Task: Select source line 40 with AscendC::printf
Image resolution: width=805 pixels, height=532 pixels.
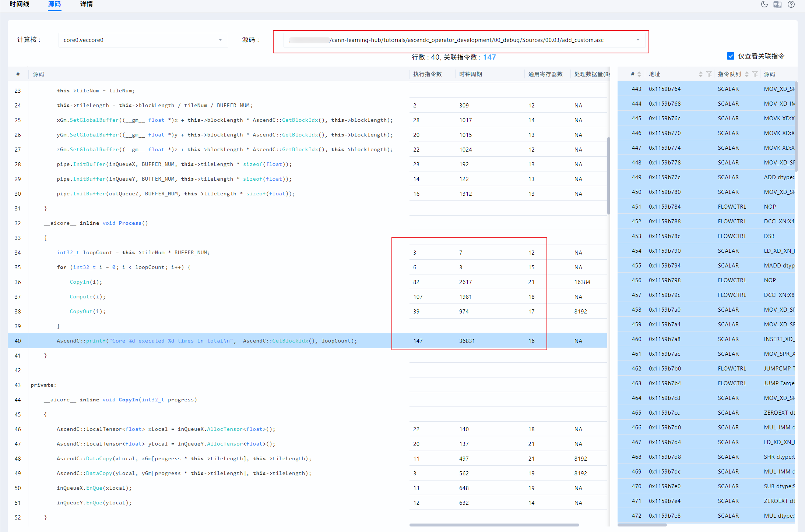Action: click(307, 341)
